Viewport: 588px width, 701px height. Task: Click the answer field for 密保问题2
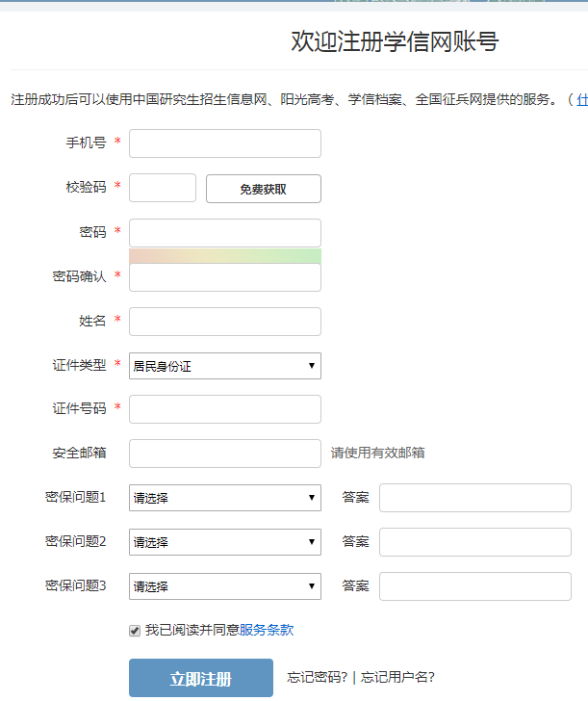(x=474, y=542)
